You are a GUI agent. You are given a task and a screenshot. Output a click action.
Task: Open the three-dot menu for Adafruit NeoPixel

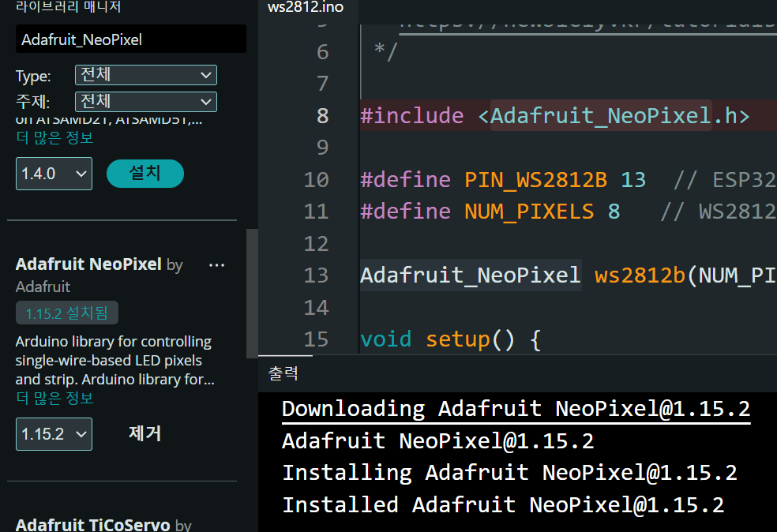point(216,265)
